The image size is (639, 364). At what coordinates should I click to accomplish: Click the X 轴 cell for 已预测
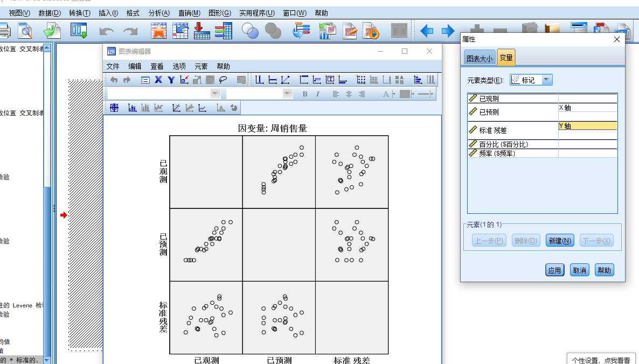[587, 108]
